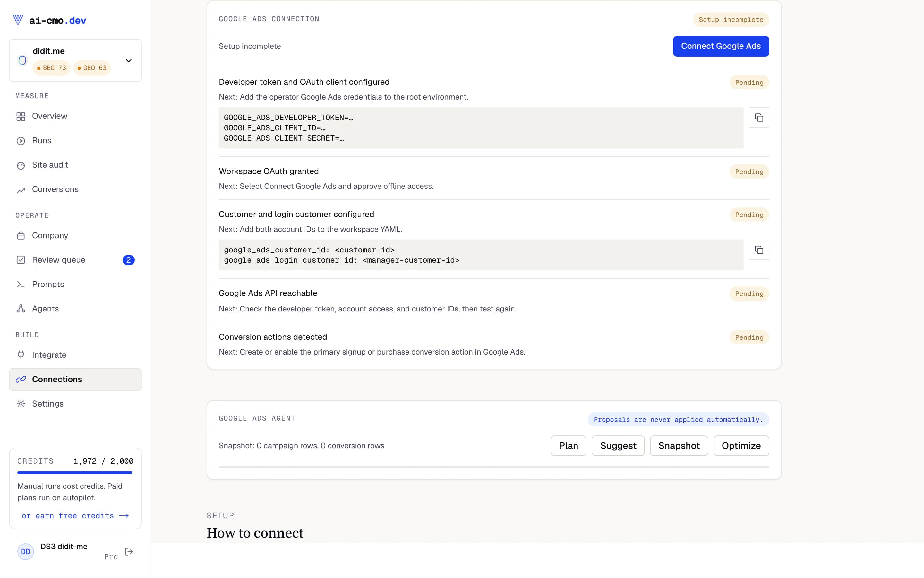
Task: Click the Suggest button
Action: 618,446
